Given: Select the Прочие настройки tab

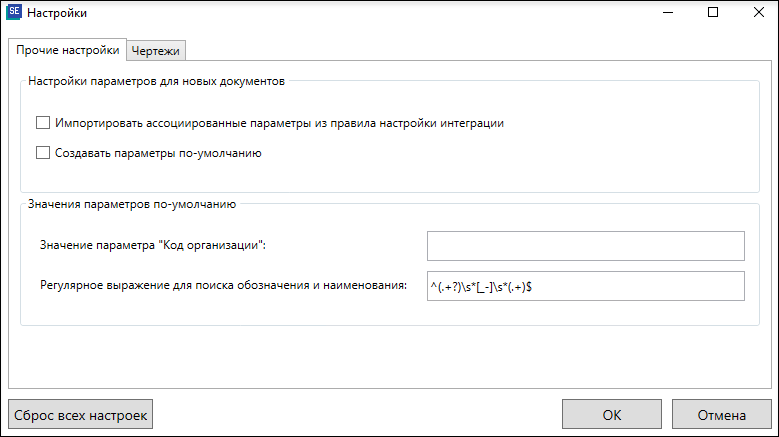Looking at the screenshot, I should pos(68,50).
